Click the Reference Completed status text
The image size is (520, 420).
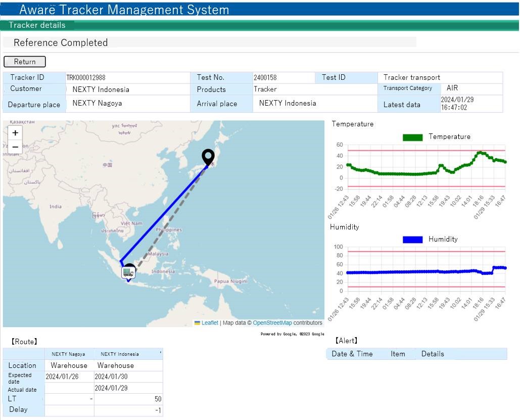(61, 42)
